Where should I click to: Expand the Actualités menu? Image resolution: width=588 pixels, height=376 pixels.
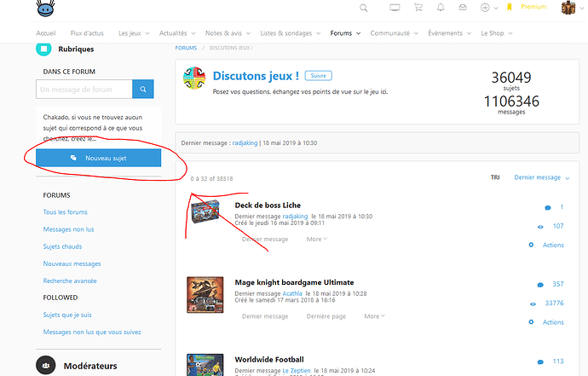(x=177, y=33)
